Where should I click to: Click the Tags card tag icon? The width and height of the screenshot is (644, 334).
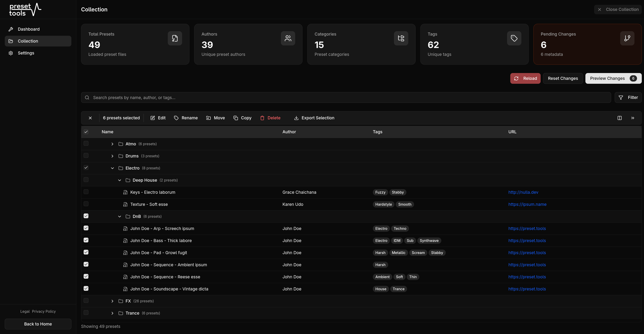point(514,38)
